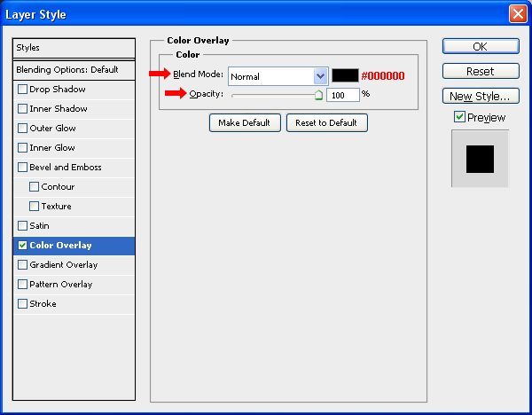Select the Styles header in left panel

(x=74, y=48)
